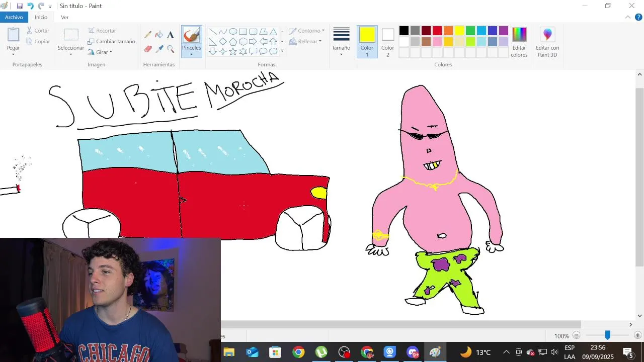Click the Copiar button
This screenshot has height=362, width=644.
coord(38,42)
